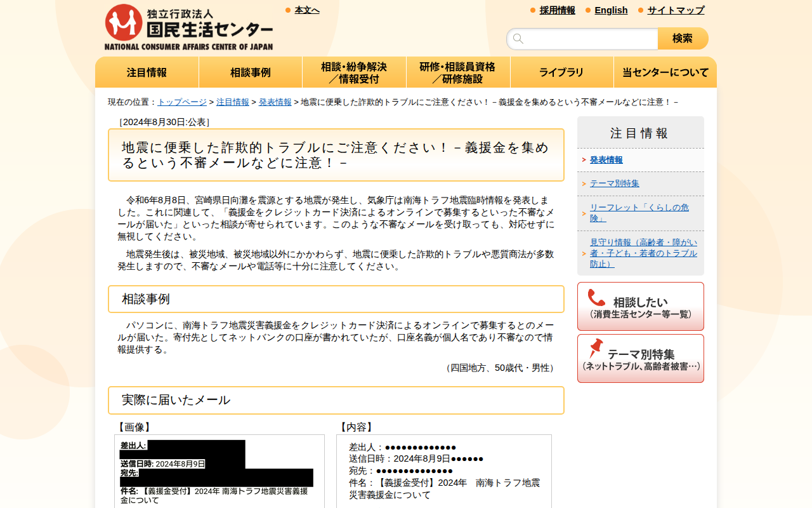Click the テーマ別特集 banner button
Image resolution: width=812 pixels, height=508 pixels.
641,359
